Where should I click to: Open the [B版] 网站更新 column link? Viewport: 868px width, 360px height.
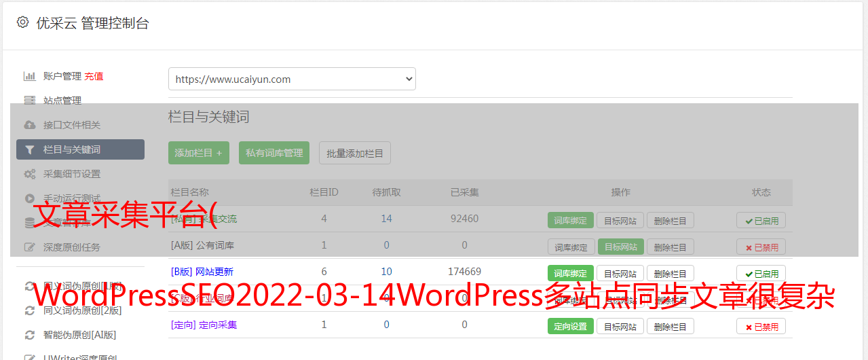click(x=202, y=272)
